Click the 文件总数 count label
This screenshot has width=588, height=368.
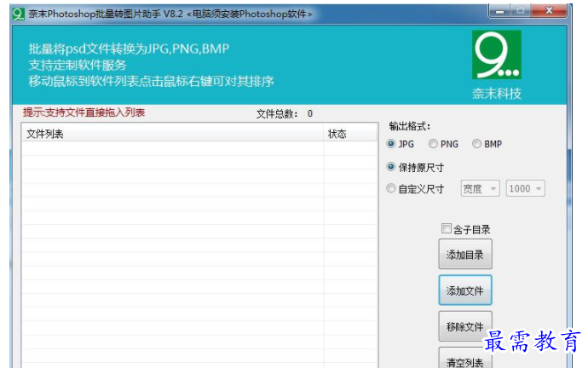[x=285, y=114]
